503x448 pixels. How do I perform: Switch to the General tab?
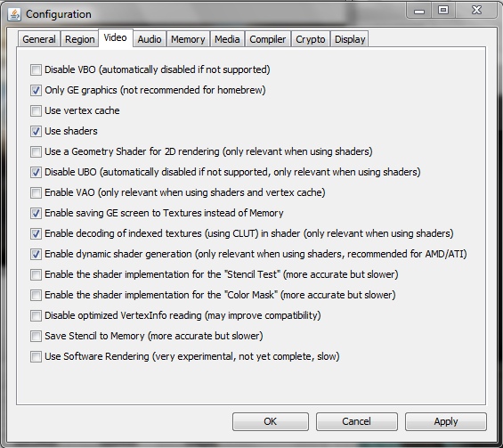tap(39, 39)
